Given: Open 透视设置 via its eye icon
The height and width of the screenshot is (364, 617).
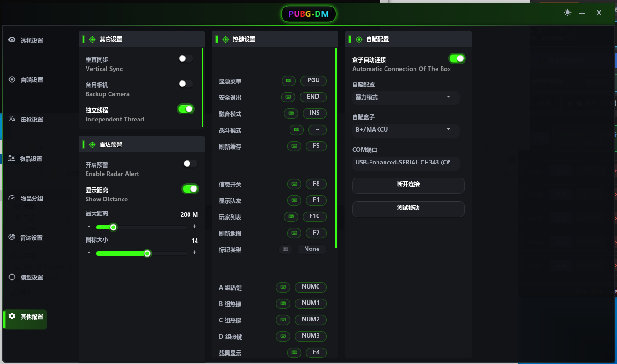Looking at the screenshot, I should 12,40.
